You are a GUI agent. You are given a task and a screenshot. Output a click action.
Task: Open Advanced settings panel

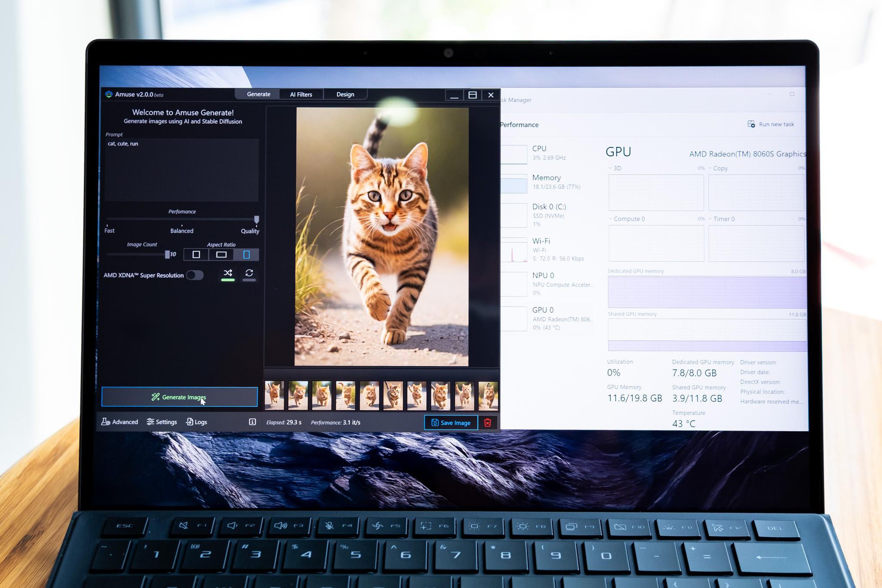coord(121,422)
